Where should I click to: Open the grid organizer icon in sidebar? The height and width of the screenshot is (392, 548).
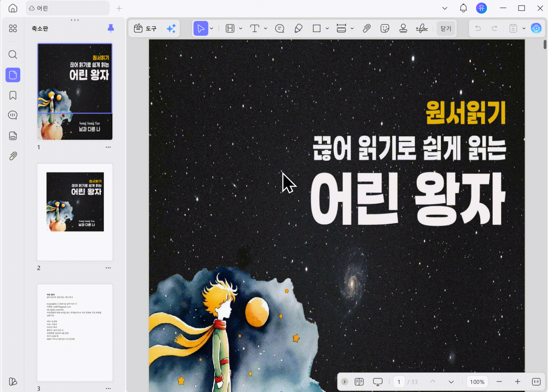click(x=13, y=28)
